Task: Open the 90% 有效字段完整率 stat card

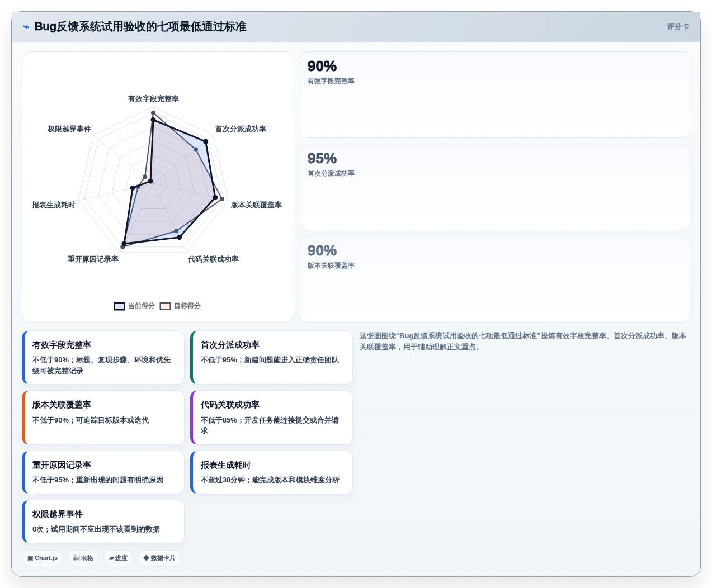Action: pos(495,95)
